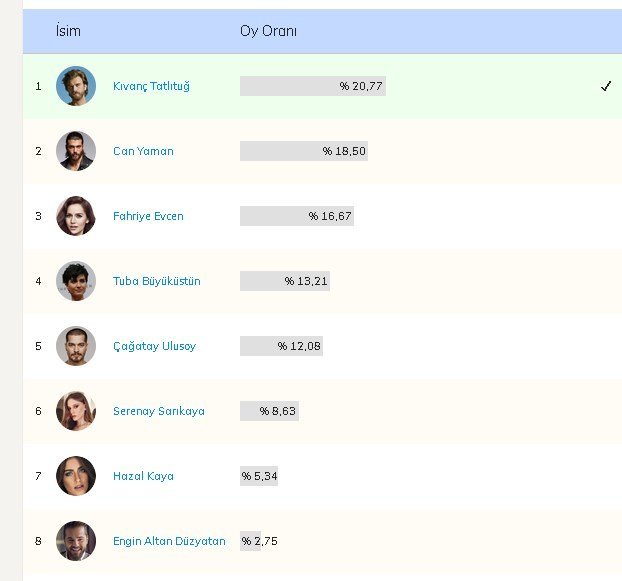Open Fahriye Evcen's profile thumbnail
This screenshot has width=622, height=581.
point(76,216)
